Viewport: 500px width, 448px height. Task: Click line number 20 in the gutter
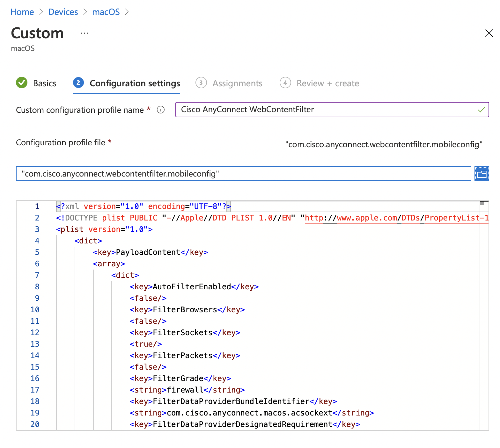tap(35, 424)
